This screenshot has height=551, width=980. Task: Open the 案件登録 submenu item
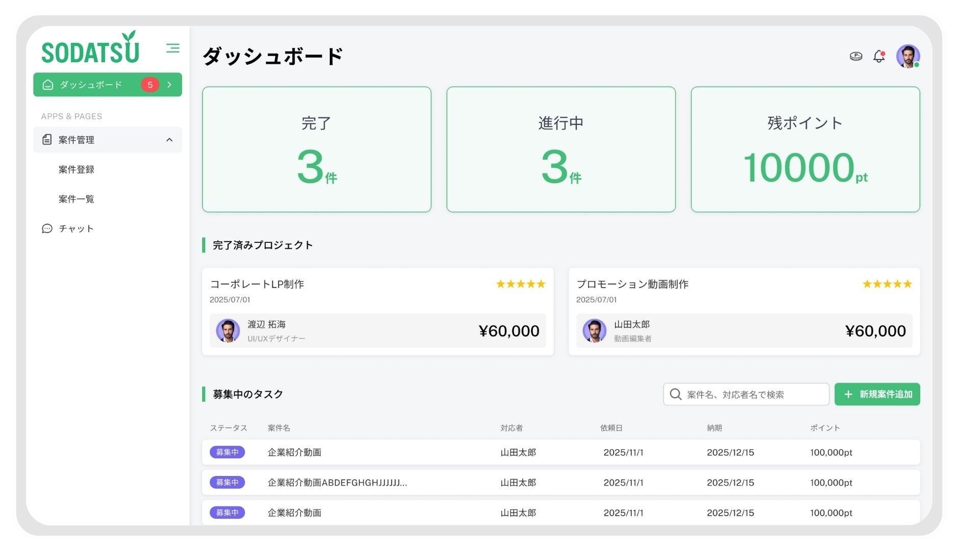coord(76,169)
